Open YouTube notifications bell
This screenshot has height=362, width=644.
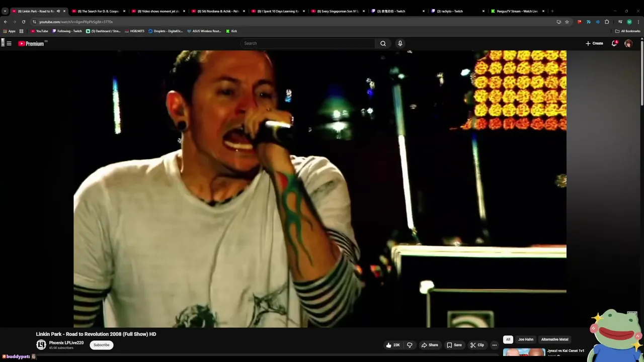(x=614, y=43)
